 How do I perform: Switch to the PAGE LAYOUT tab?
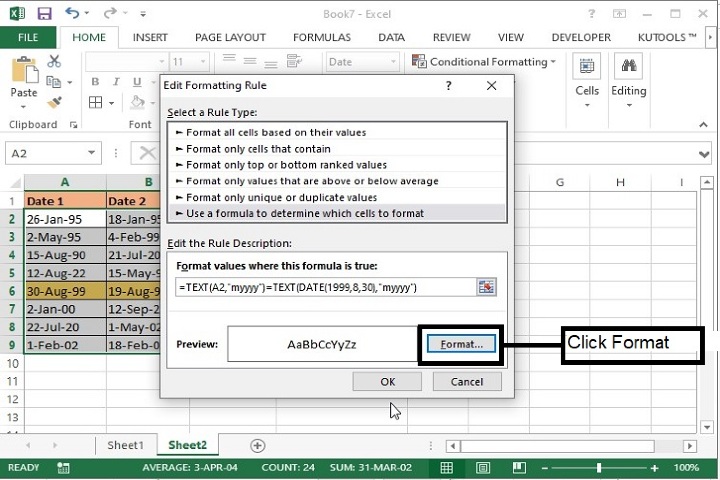(x=230, y=37)
